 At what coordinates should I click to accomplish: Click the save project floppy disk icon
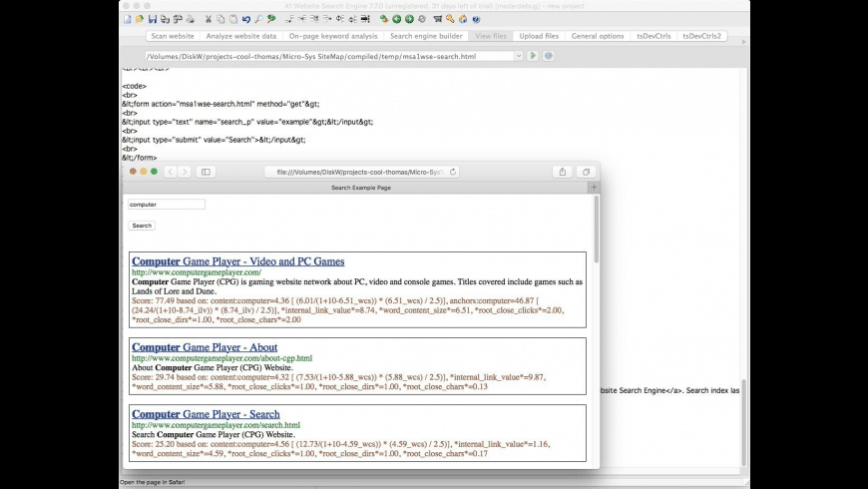click(x=152, y=19)
